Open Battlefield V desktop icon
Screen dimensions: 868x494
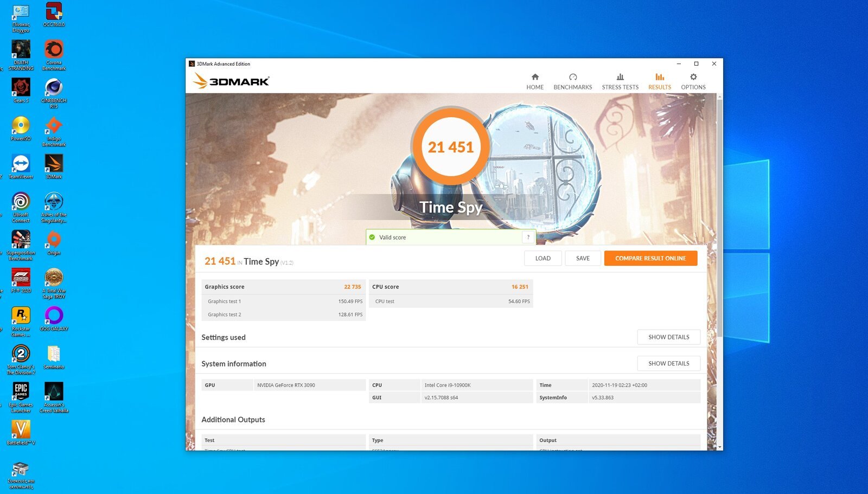(x=21, y=432)
